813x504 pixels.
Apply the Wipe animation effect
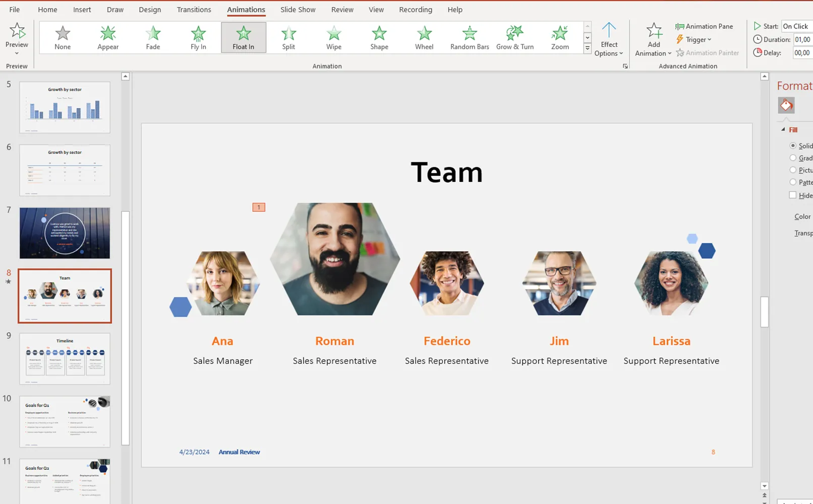click(334, 38)
